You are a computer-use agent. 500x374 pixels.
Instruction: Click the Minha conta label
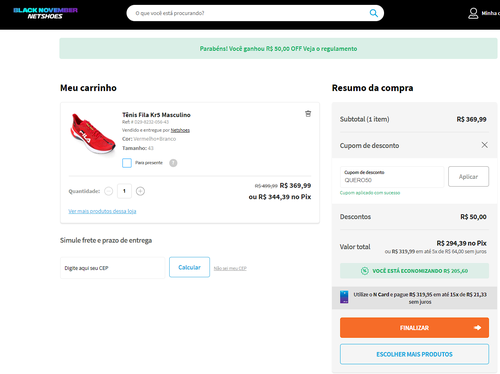click(x=491, y=13)
